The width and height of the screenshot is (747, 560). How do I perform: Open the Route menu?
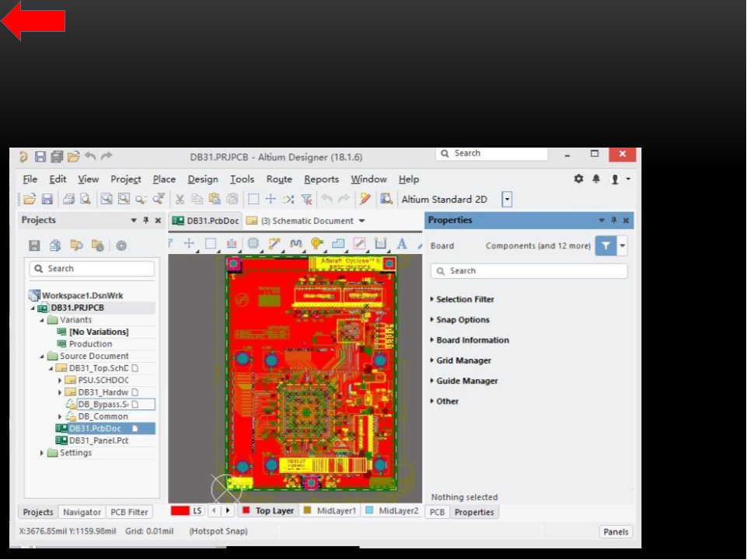point(279,179)
